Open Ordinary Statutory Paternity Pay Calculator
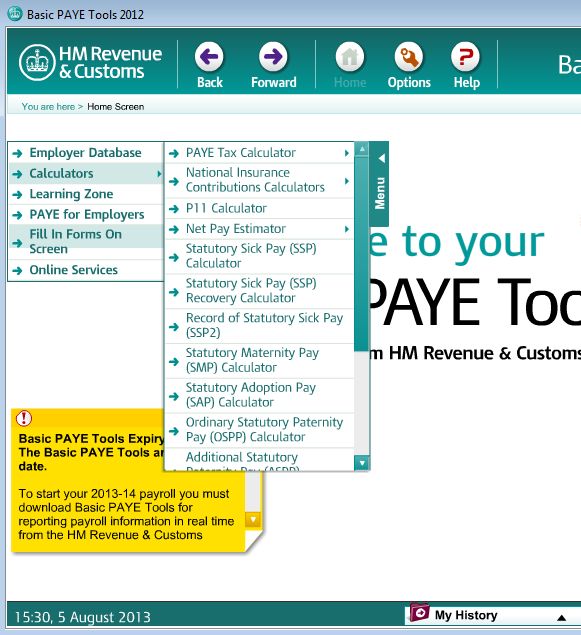Image resolution: width=581 pixels, height=635 pixels. 260,430
